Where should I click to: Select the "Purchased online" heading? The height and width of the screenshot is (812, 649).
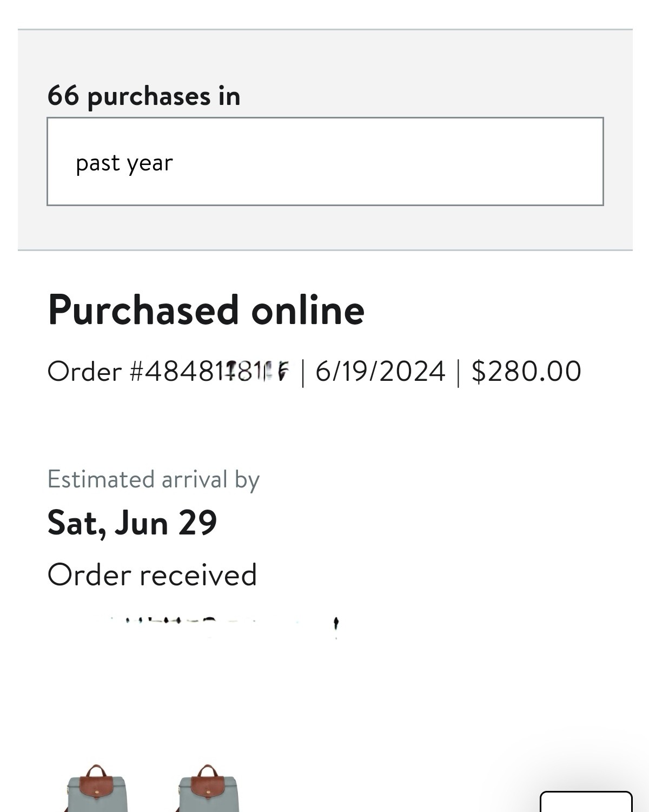[x=206, y=310]
